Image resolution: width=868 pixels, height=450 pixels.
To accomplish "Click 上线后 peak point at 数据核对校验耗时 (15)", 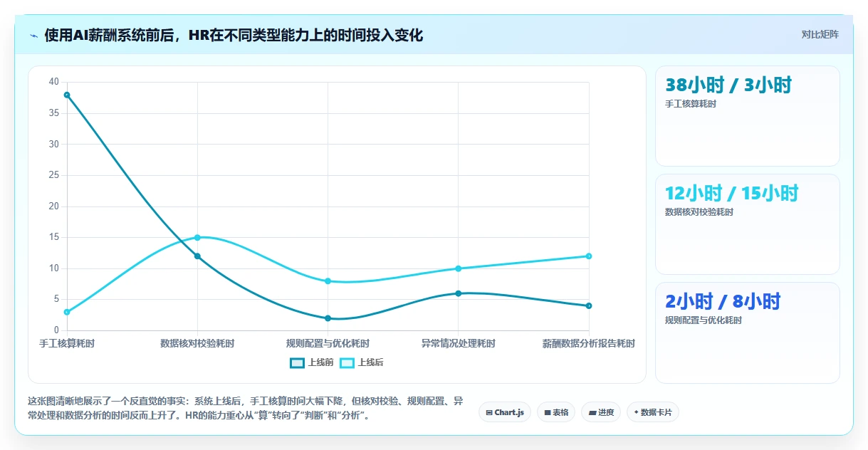I will [197, 237].
